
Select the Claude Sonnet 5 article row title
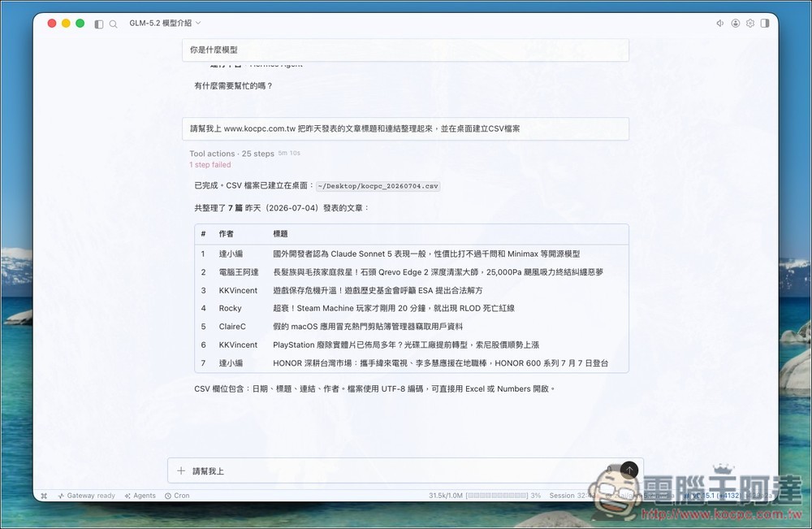pos(426,254)
